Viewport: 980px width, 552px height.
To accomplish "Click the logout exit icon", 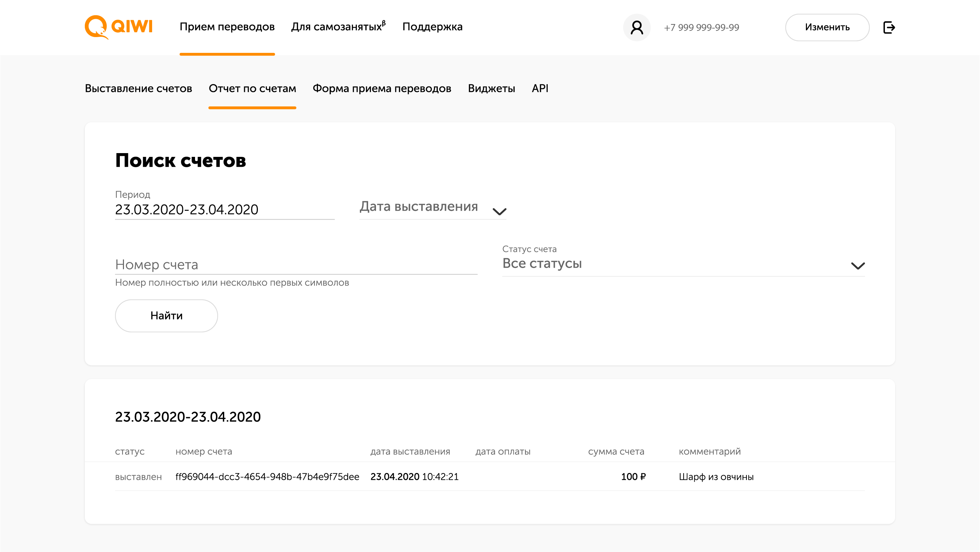I will click(889, 27).
